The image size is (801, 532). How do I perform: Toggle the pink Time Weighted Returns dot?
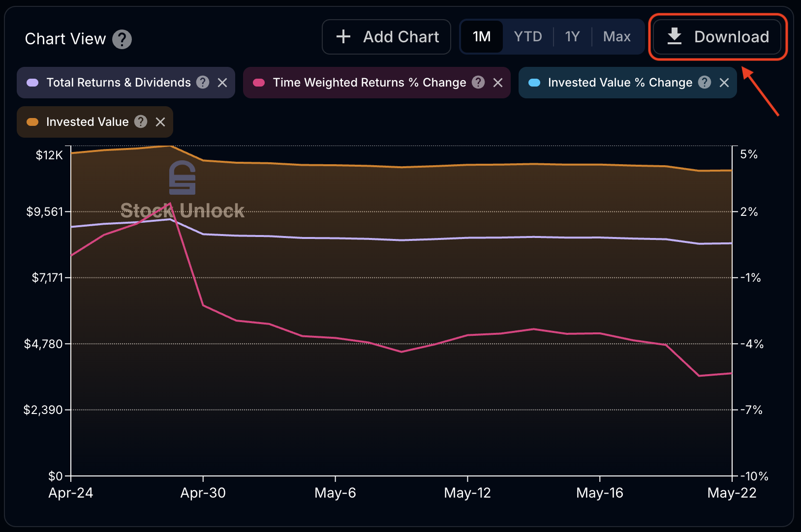pos(258,83)
